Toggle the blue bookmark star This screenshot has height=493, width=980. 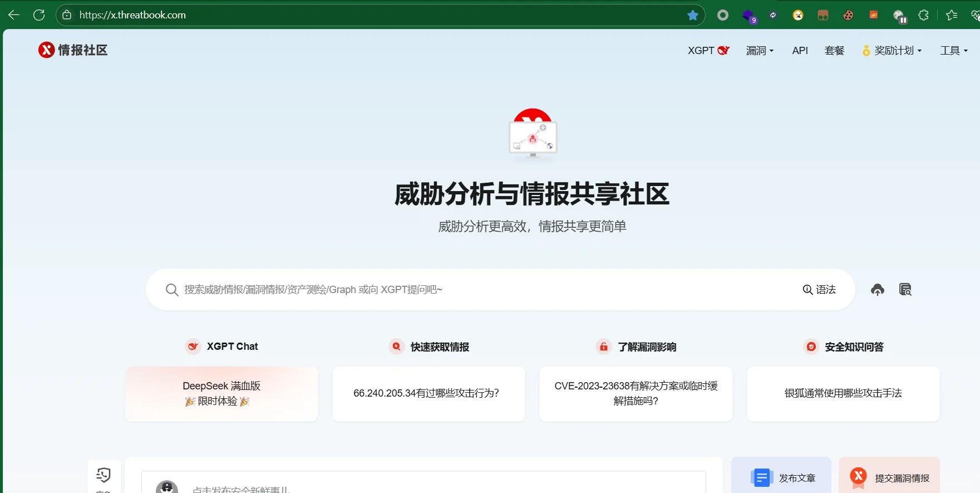[693, 15]
